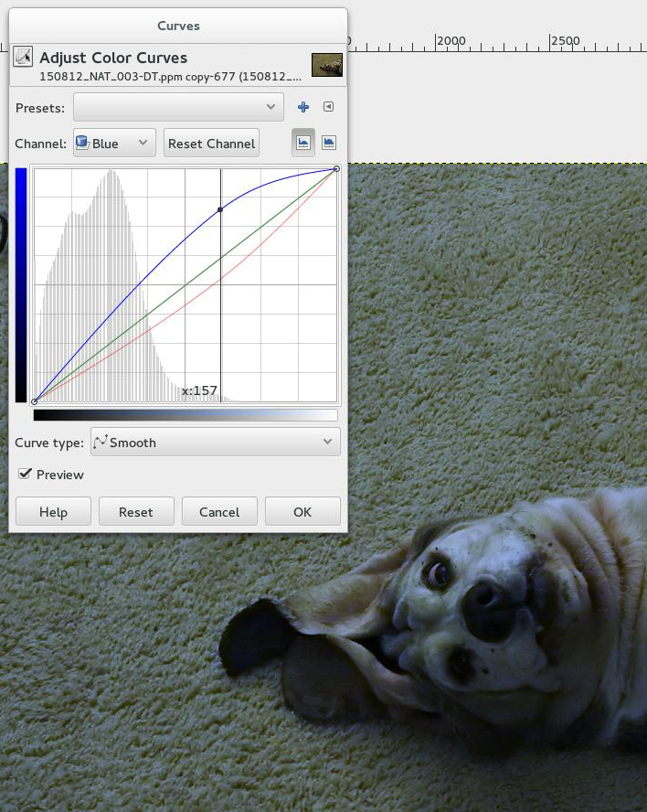This screenshot has width=647, height=812.
Task: Click the Blue channel cube icon
Action: coord(82,144)
